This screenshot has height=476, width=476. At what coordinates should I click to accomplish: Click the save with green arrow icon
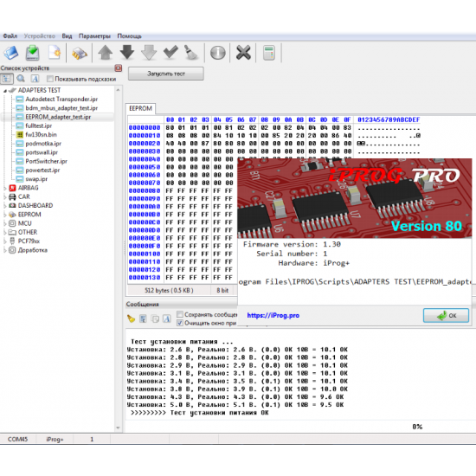(33, 53)
